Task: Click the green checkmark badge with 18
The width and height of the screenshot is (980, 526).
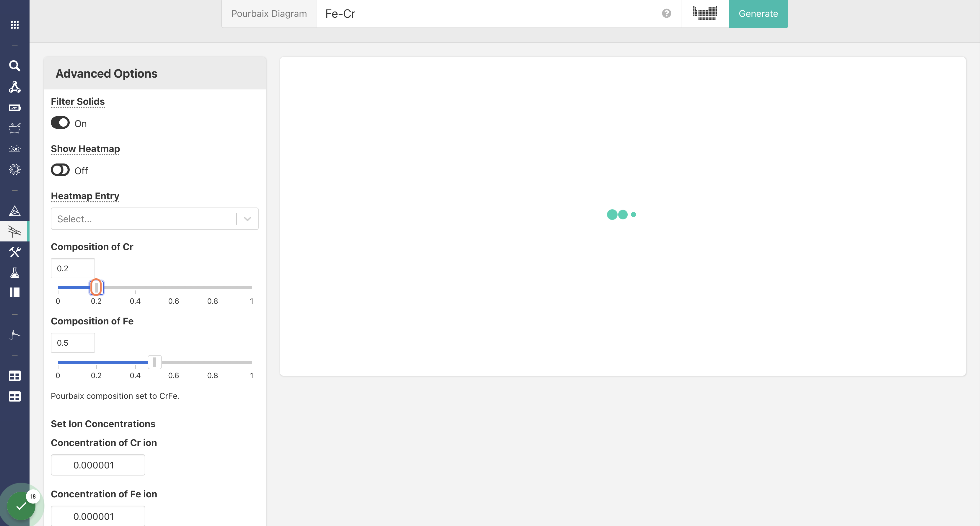Action: pos(21,505)
